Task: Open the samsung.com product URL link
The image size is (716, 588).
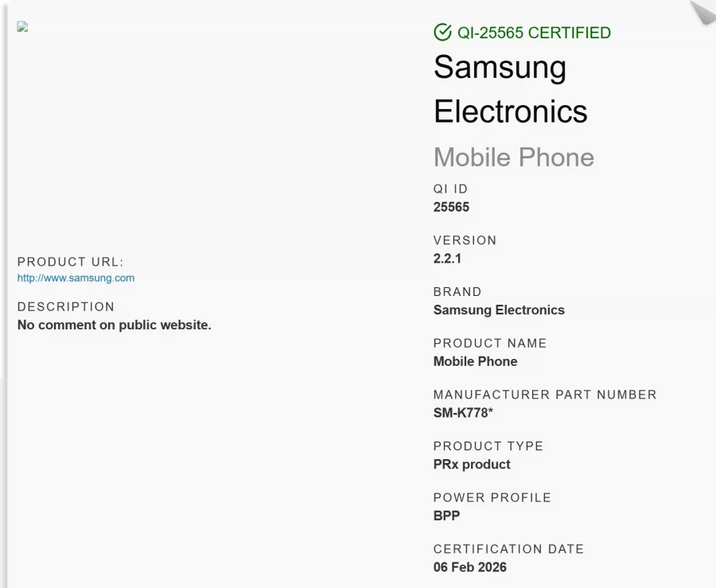Action: [76, 278]
